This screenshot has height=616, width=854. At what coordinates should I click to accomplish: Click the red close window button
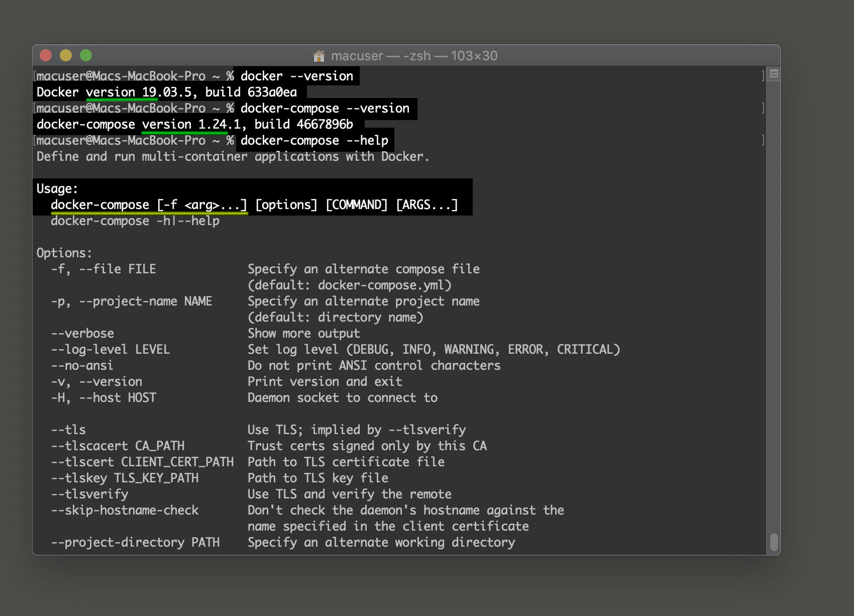click(46, 55)
